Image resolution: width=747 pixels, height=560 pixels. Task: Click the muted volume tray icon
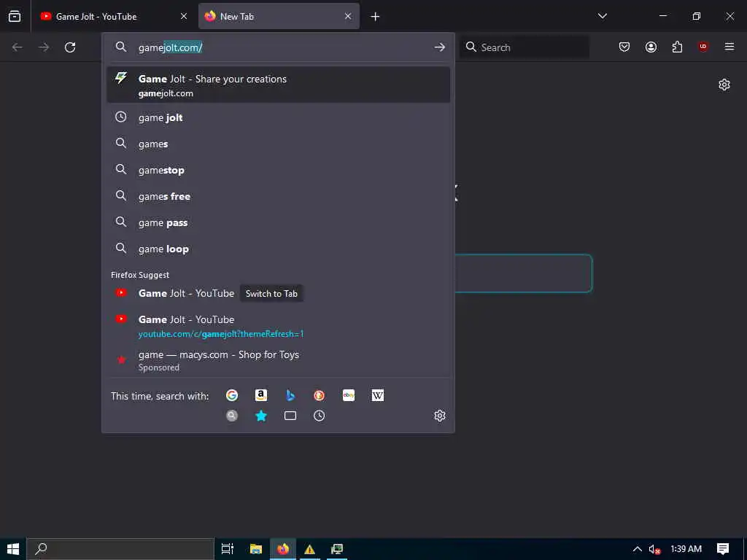pyautogui.click(x=654, y=549)
